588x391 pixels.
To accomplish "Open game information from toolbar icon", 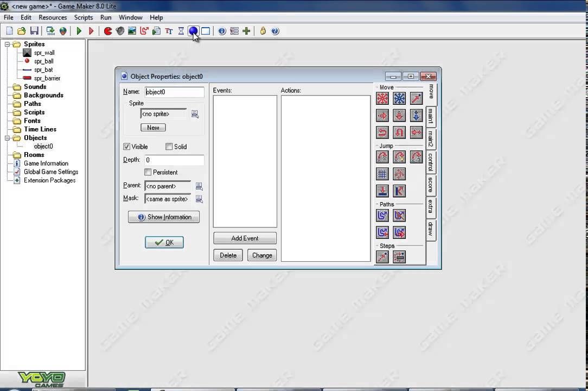I will pos(222,31).
